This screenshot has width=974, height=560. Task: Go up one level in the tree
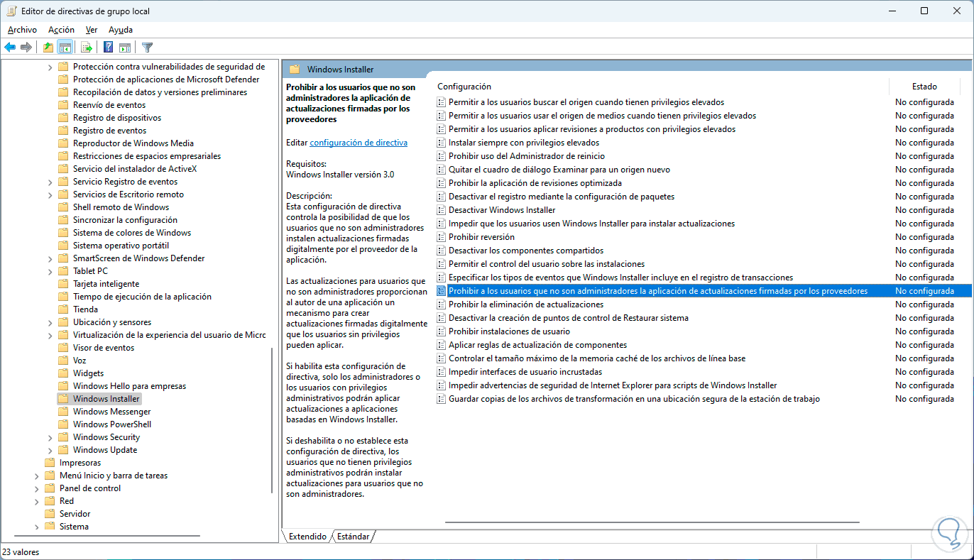(x=48, y=48)
